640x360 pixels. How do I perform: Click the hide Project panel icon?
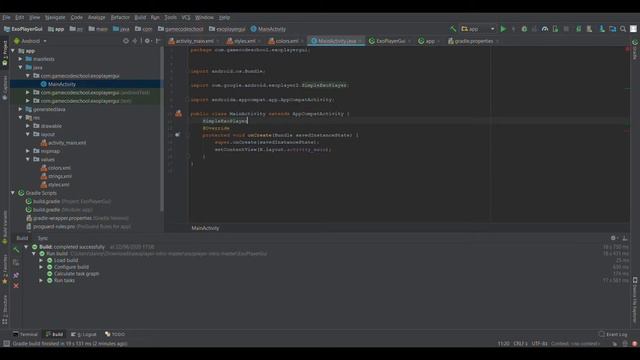(158, 41)
